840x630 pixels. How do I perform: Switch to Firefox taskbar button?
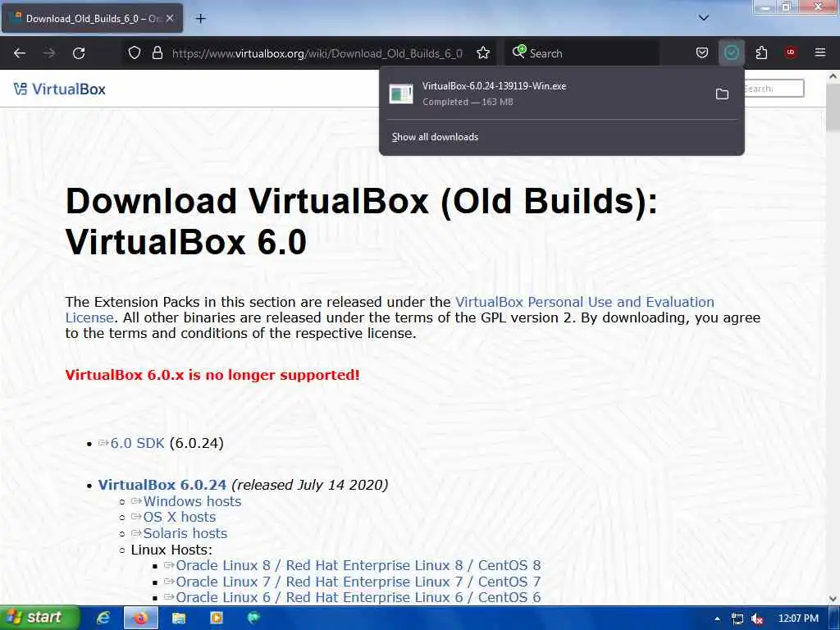(x=141, y=619)
